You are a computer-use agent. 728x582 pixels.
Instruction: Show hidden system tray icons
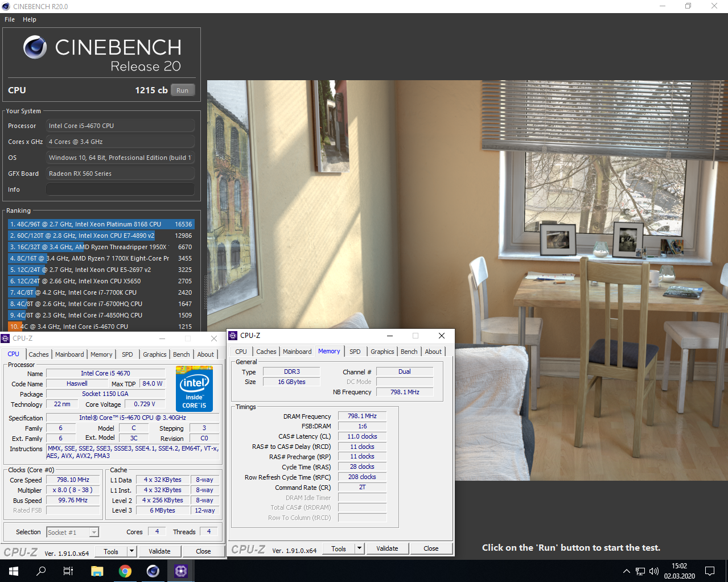627,571
